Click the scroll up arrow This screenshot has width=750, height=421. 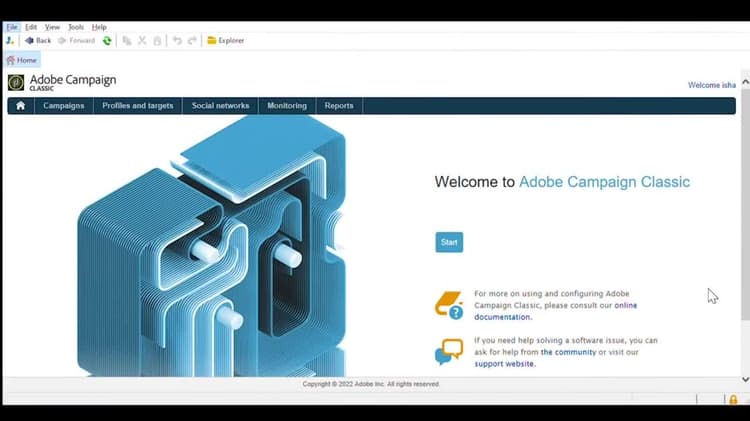(745, 82)
